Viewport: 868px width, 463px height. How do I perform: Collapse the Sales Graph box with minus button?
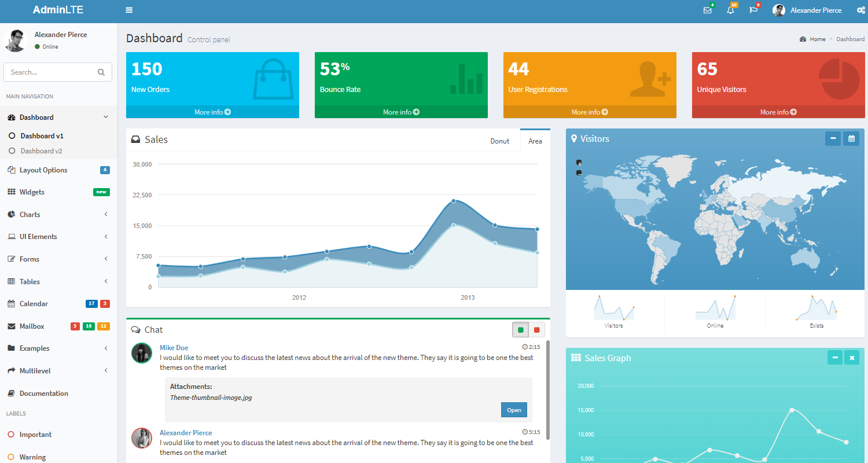(x=835, y=358)
